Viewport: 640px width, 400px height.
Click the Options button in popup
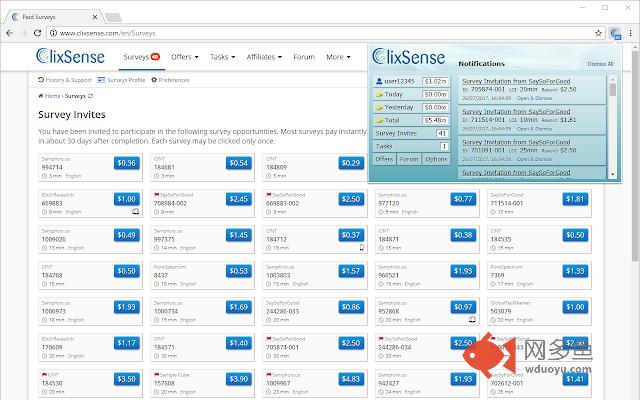pos(436,159)
